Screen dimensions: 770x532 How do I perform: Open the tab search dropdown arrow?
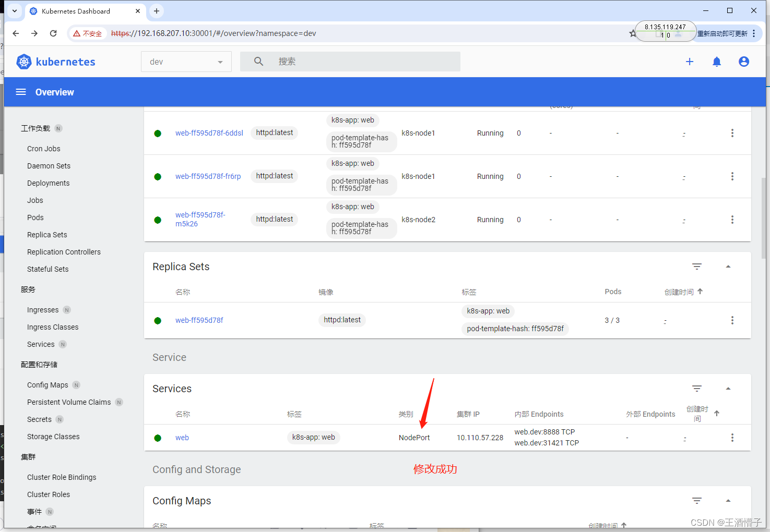[15, 11]
